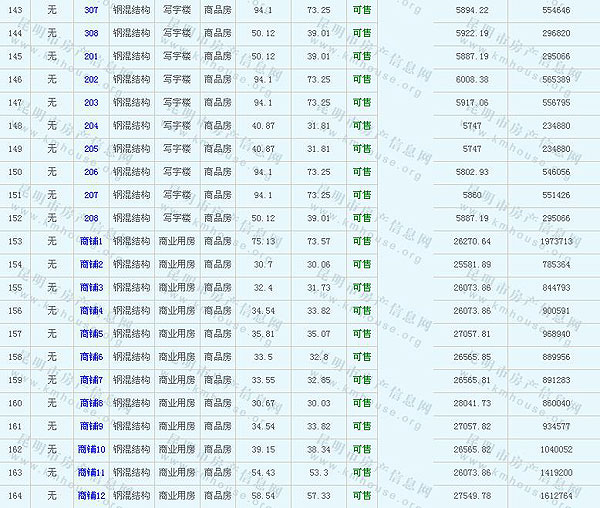Open 商铺12 shop link

(91, 495)
